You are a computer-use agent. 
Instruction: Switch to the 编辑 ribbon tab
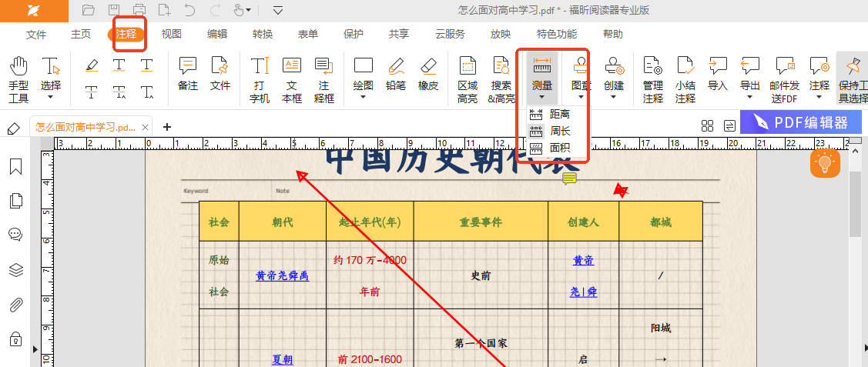click(x=217, y=35)
